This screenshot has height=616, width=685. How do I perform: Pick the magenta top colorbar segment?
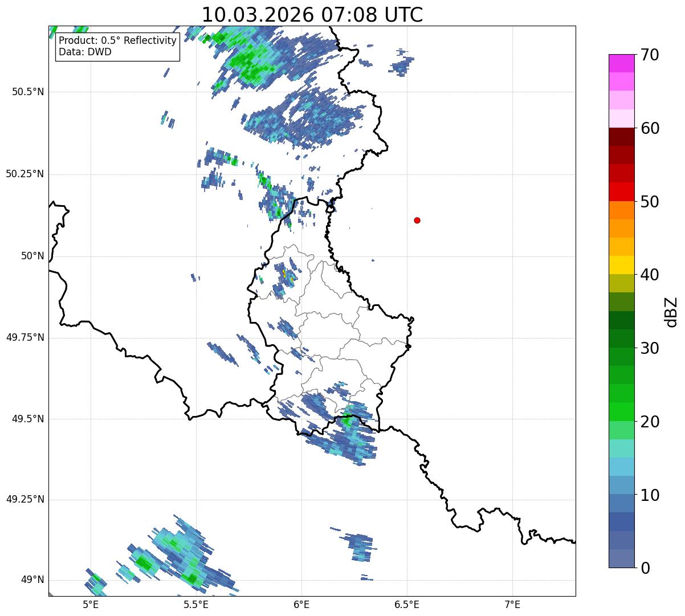click(621, 63)
